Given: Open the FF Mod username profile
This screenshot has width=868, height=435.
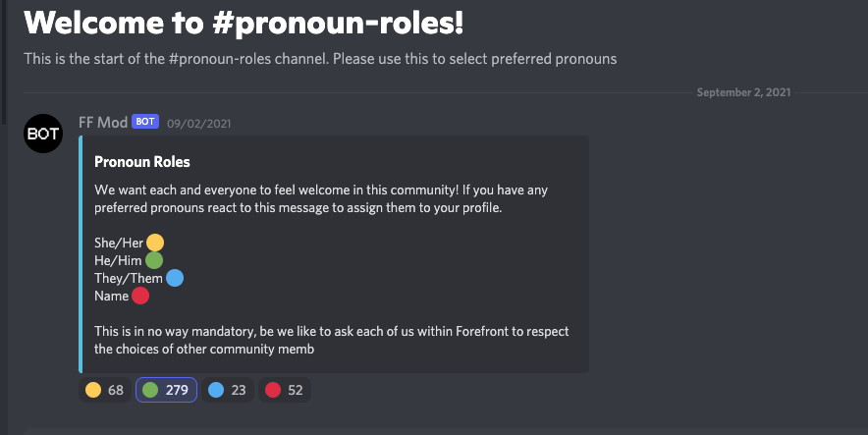Looking at the screenshot, I should point(102,122).
